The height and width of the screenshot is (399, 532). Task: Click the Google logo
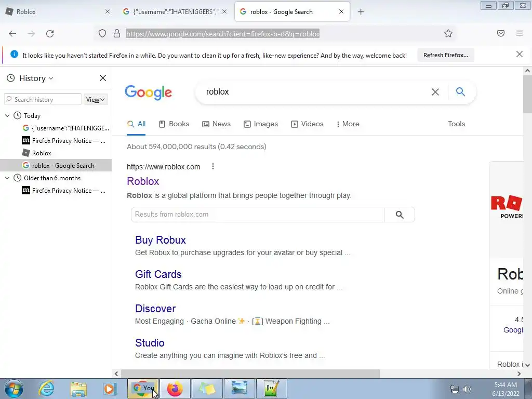tap(148, 92)
